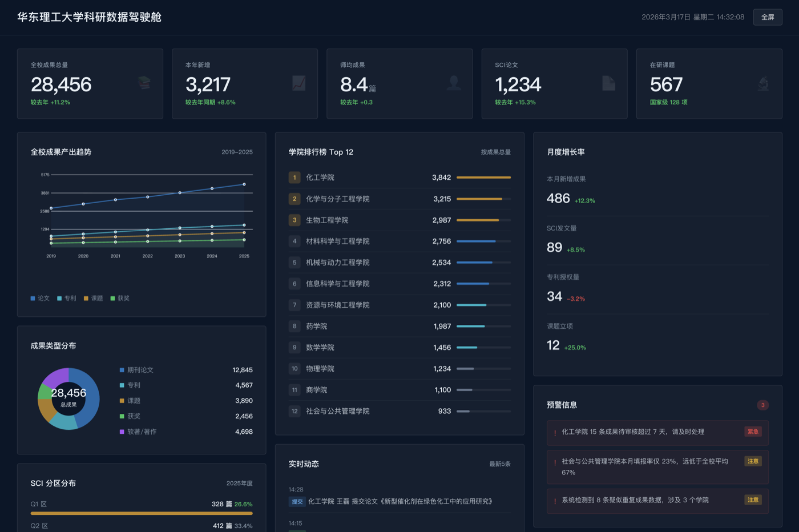799x532 pixels.
Task: Click the microscope icon on 在研课题 card
Action: point(764,83)
